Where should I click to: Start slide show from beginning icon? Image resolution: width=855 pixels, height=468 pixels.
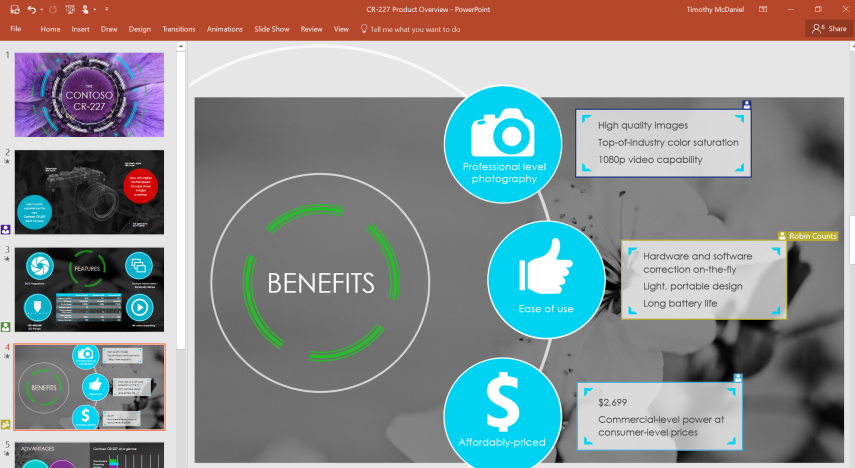(x=70, y=9)
